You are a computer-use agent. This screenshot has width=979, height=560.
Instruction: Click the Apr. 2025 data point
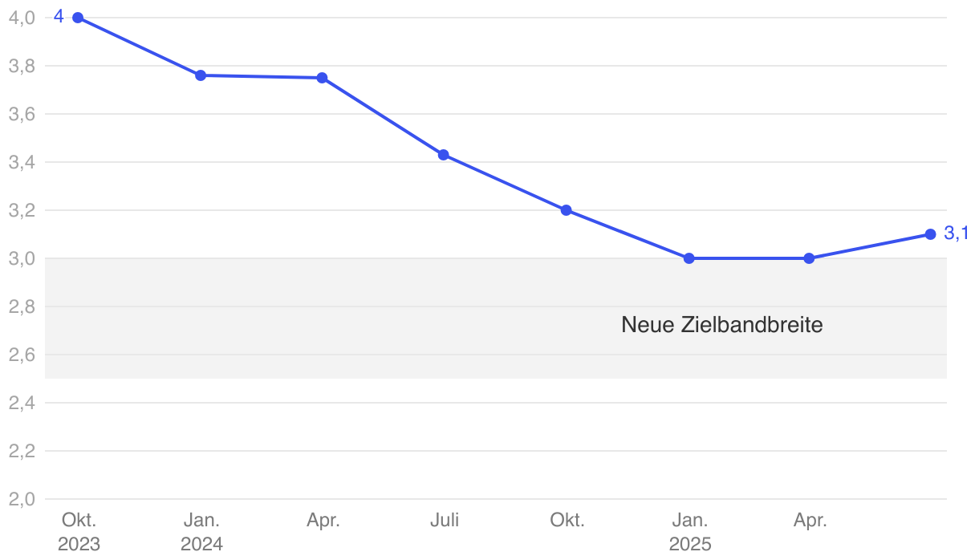(x=809, y=258)
